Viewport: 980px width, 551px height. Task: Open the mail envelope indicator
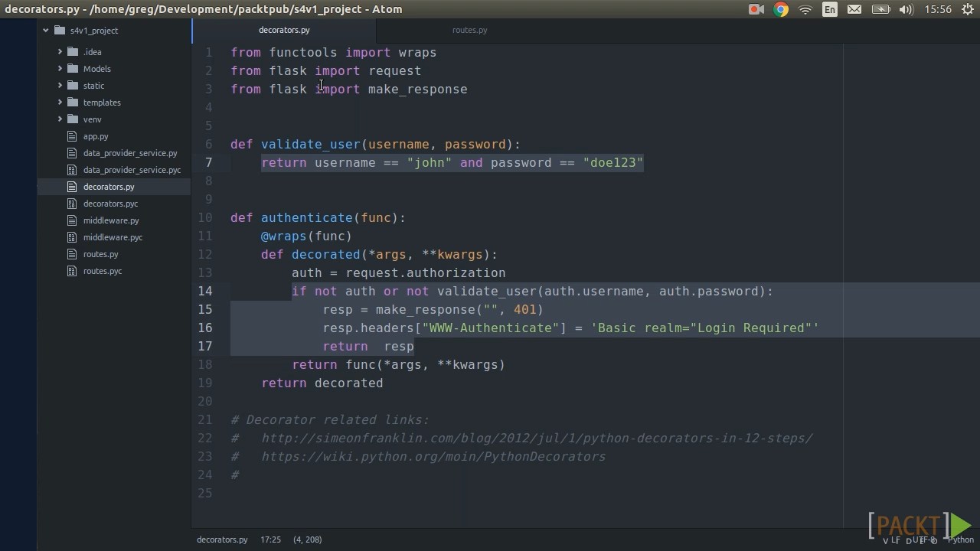[x=854, y=9]
